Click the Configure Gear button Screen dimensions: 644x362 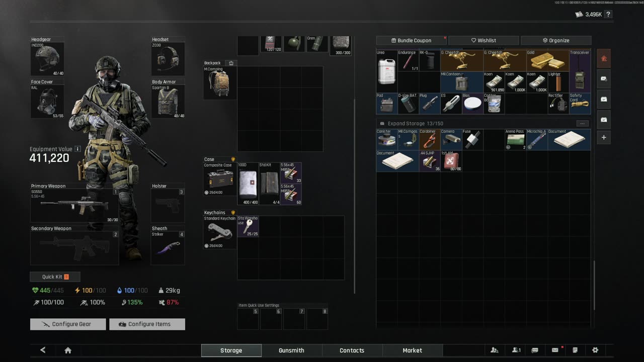pos(68,324)
